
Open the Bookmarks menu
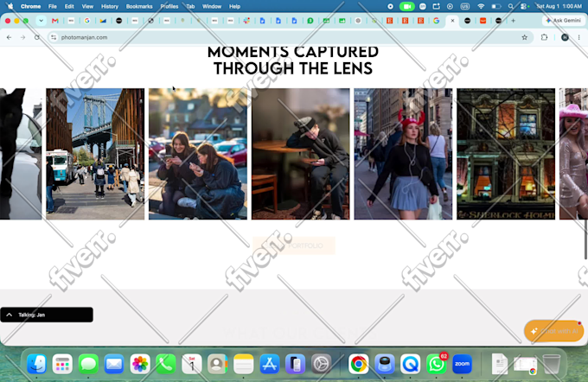pyautogui.click(x=139, y=6)
